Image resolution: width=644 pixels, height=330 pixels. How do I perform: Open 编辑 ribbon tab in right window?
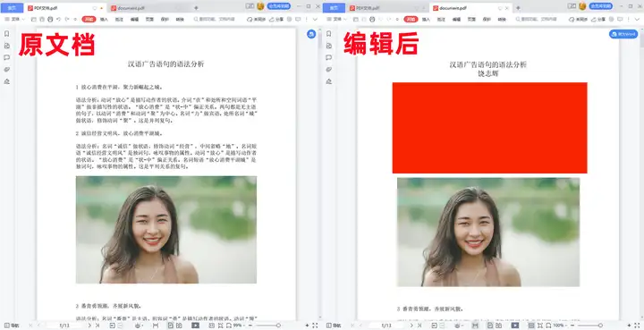[x=456, y=20]
